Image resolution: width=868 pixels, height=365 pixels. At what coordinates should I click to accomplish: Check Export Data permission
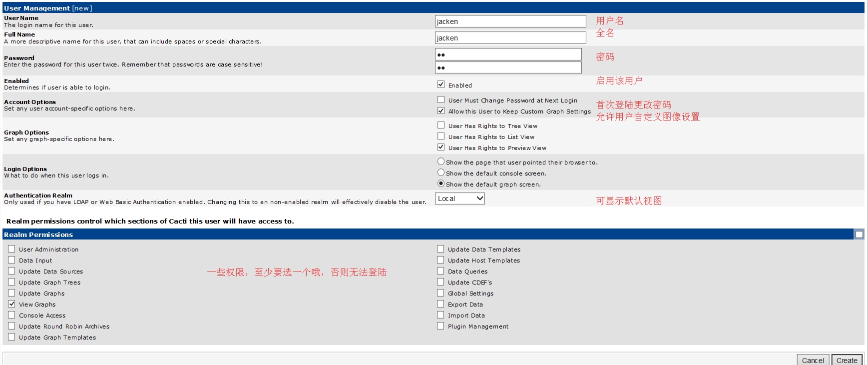(440, 303)
